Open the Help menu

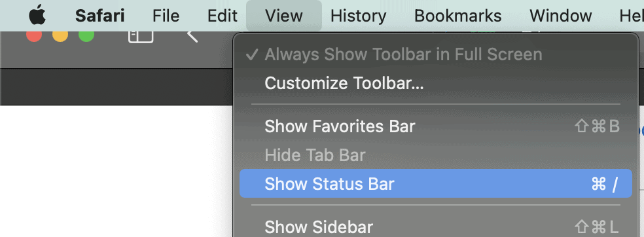click(x=632, y=16)
